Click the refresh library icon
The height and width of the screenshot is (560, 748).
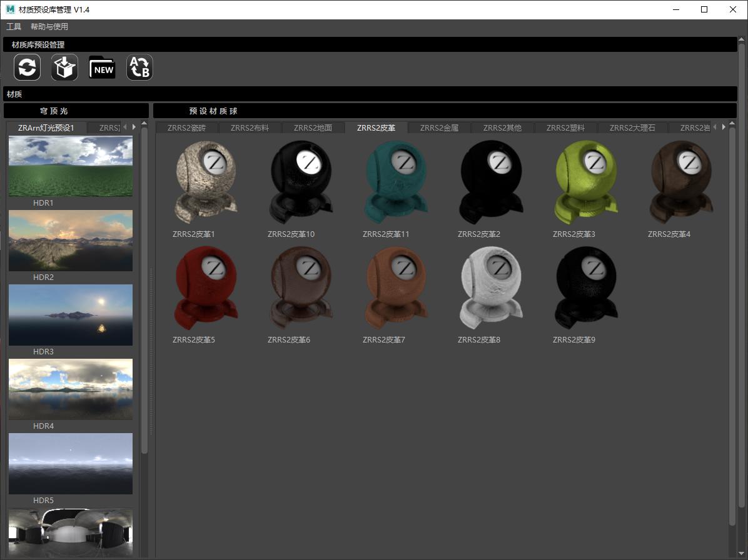[x=28, y=67]
